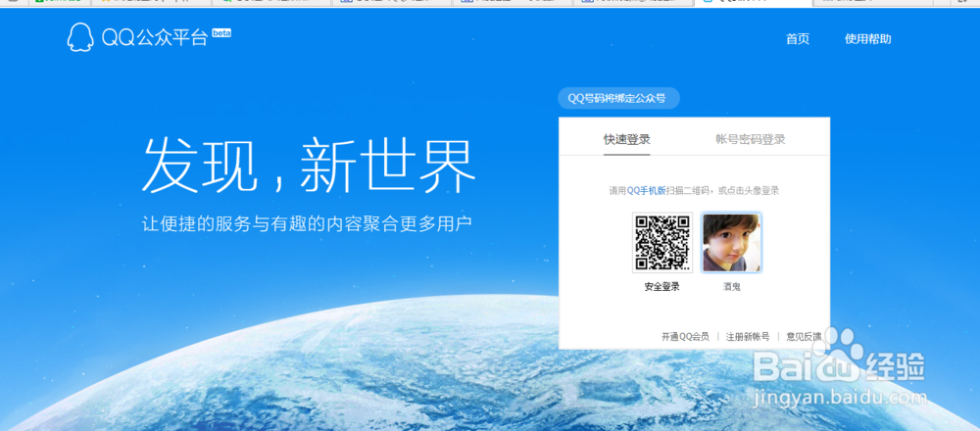
Task: Open the 意见反馈 feedback link
Action: (804, 337)
